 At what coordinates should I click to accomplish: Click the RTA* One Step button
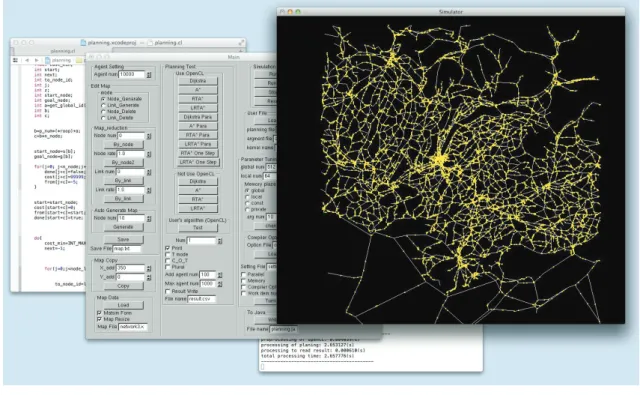[x=198, y=153]
